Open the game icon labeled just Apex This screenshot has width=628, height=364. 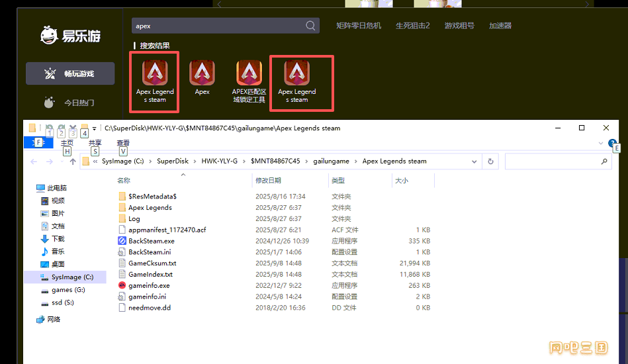click(202, 73)
